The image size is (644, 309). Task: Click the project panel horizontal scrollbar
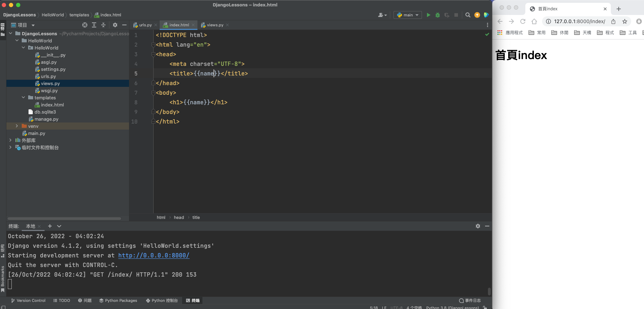pos(64,219)
